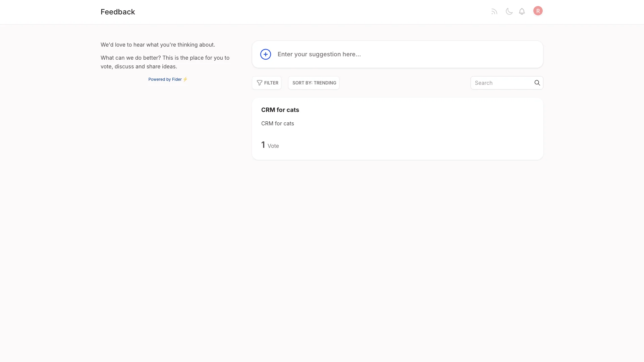Activate the filter selection

267,82
